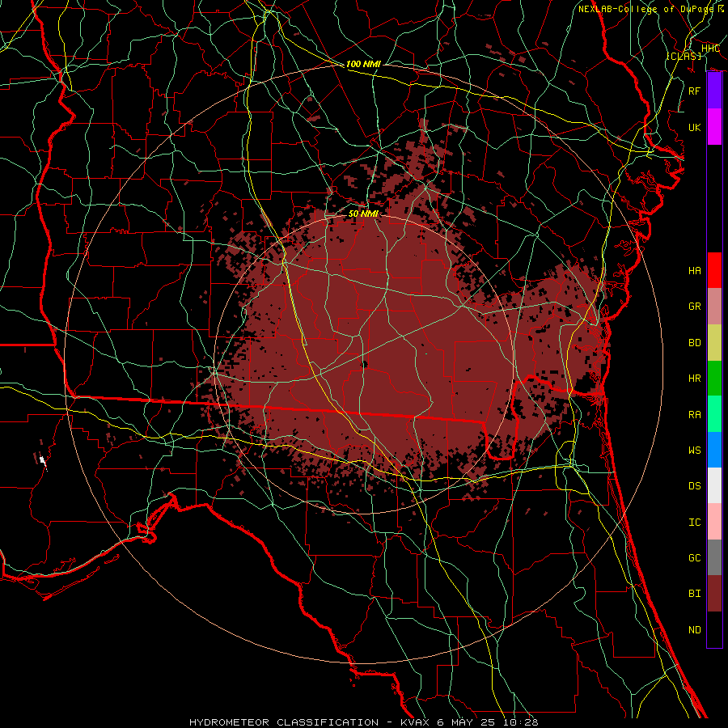Click the 'ND' legend label

tap(694, 630)
